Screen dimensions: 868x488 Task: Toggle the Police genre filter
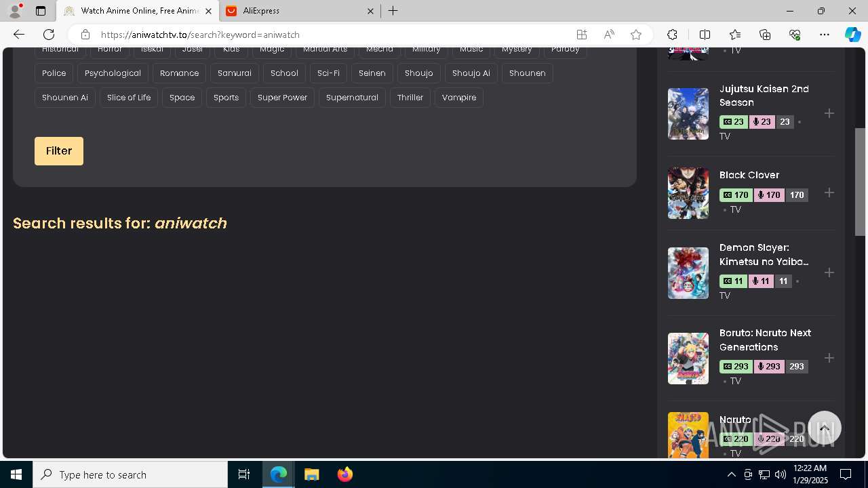pyautogui.click(x=54, y=73)
